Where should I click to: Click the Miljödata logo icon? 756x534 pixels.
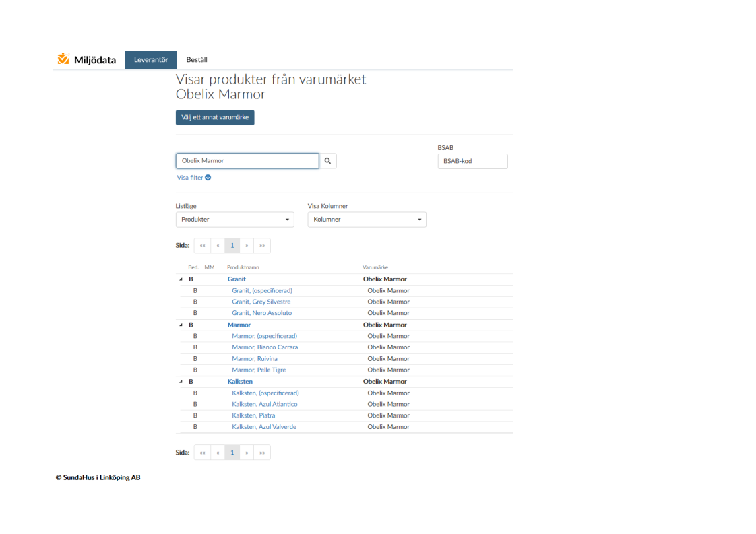(63, 59)
